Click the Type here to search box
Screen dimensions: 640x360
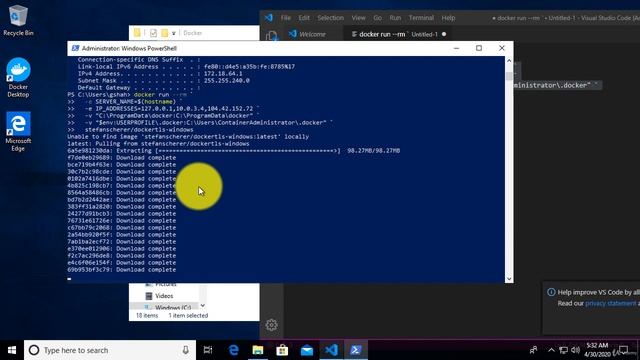110,350
